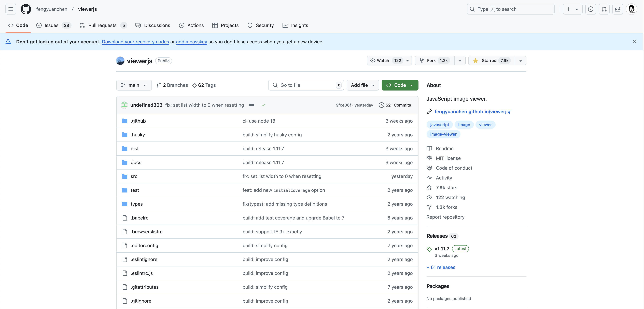Open the .husky folder

[137, 135]
